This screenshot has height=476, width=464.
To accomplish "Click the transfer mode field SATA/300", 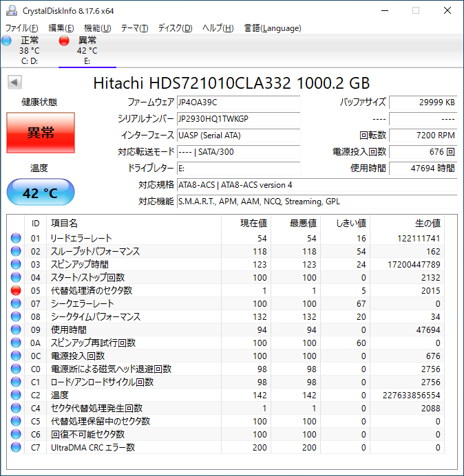I will click(238, 152).
